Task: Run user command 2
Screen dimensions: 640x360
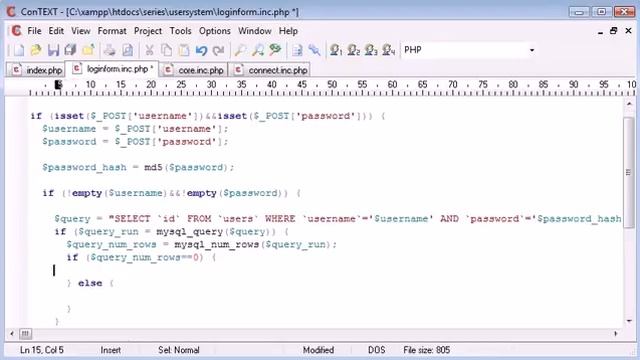Action: [x=353, y=50]
